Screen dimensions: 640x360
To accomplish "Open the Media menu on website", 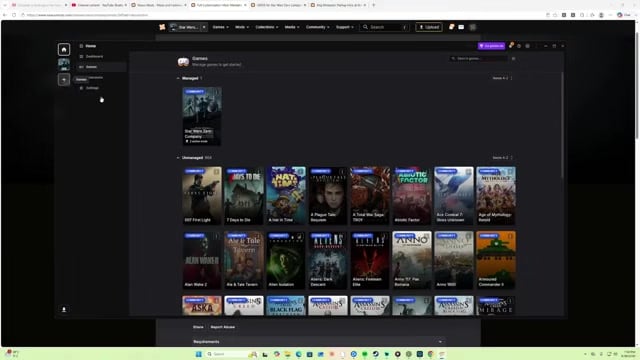I will point(292,27).
